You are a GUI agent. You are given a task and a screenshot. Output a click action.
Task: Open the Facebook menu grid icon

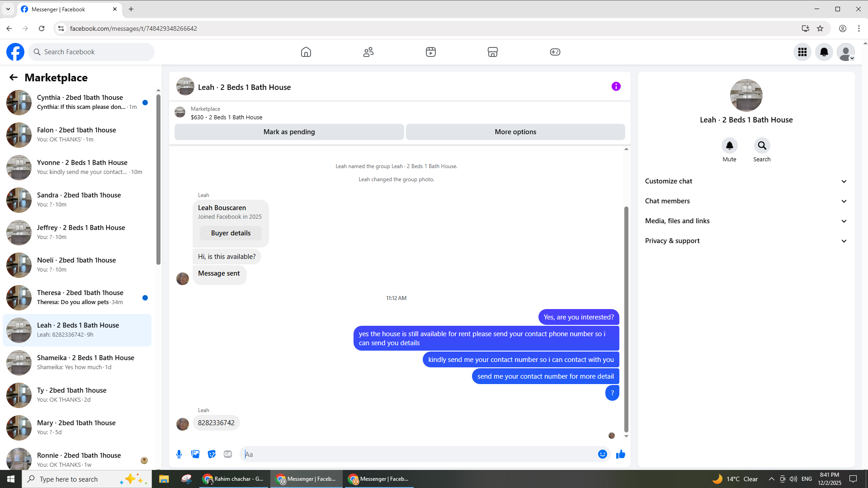click(x=802, y=52)
